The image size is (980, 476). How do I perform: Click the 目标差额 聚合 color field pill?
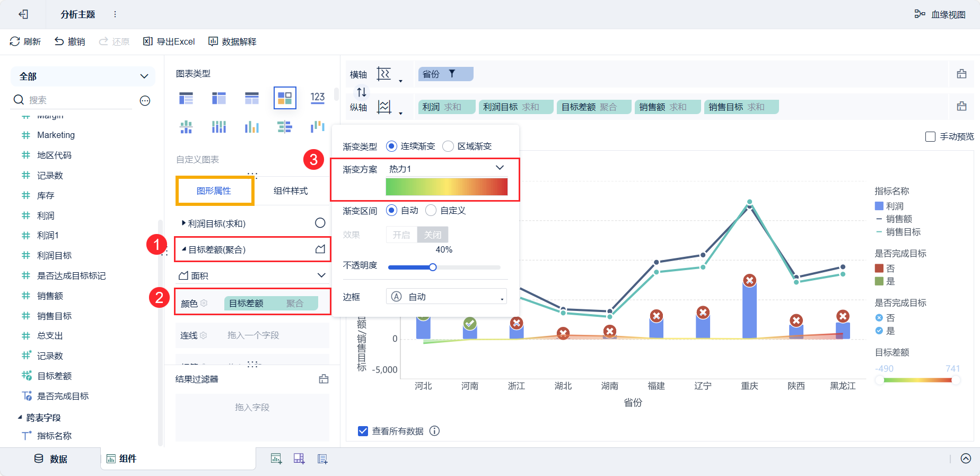[x=271, y=304]
